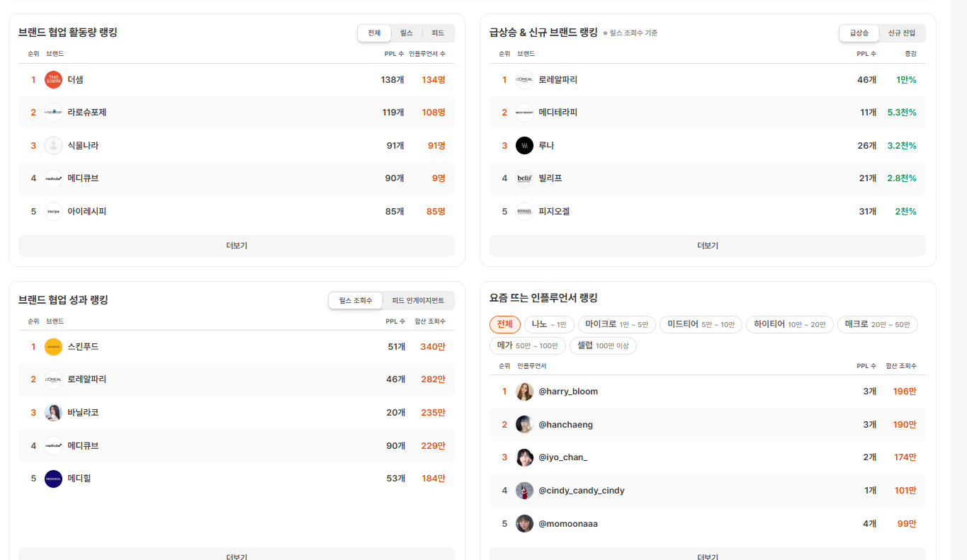Click 로레알파리 logo in 브랜드 협업 성과 랭킹
967x560 pixels.
coord(53,379)
